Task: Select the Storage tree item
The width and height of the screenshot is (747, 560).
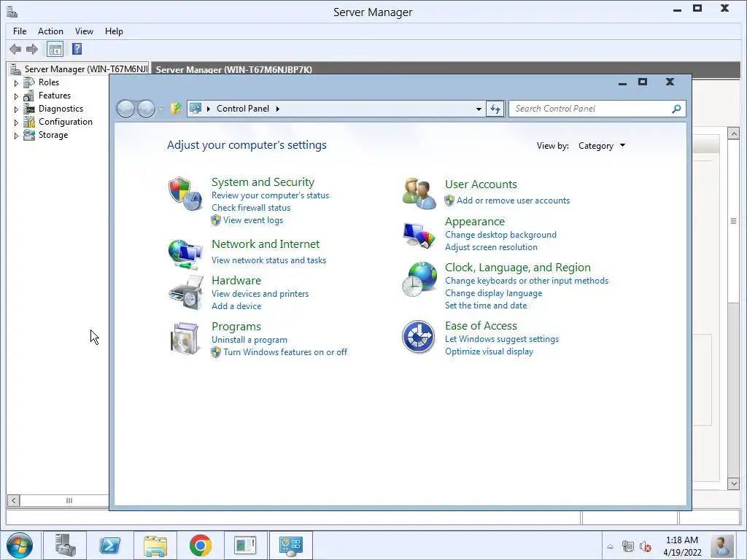Action: (x=53, y=135)
